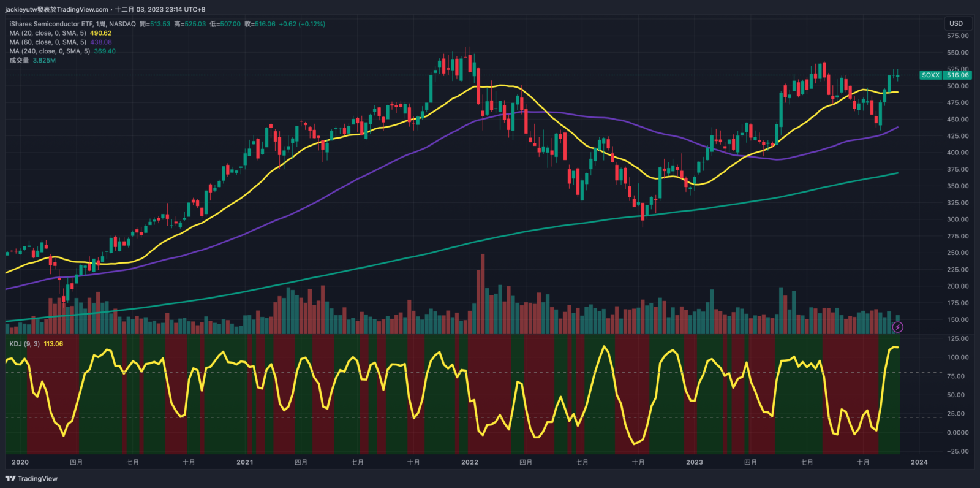
Task: Select the MA 60 indicator legend
Action: pyautogui.click(x=48, y=42)
